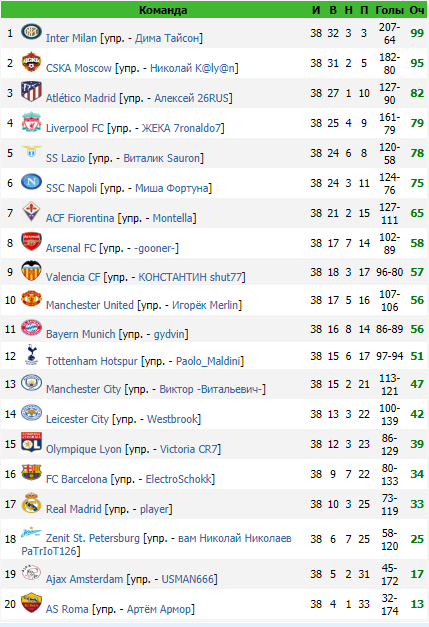Click the Real Madrid crest icon
The height and width of the screenshot is (627, 429).
click(x=31, y=503)
